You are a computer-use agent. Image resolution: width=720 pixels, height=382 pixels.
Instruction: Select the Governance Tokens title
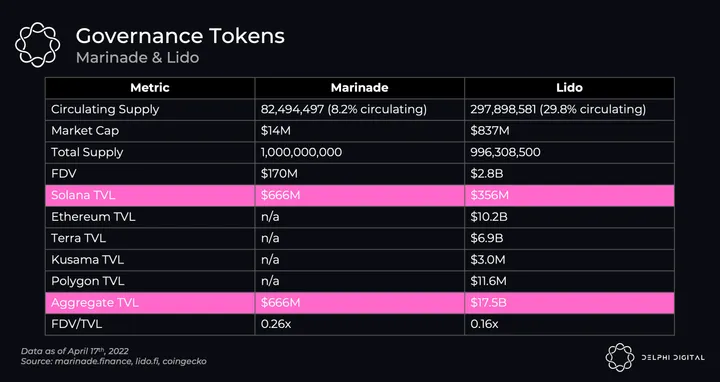point(180,36)
